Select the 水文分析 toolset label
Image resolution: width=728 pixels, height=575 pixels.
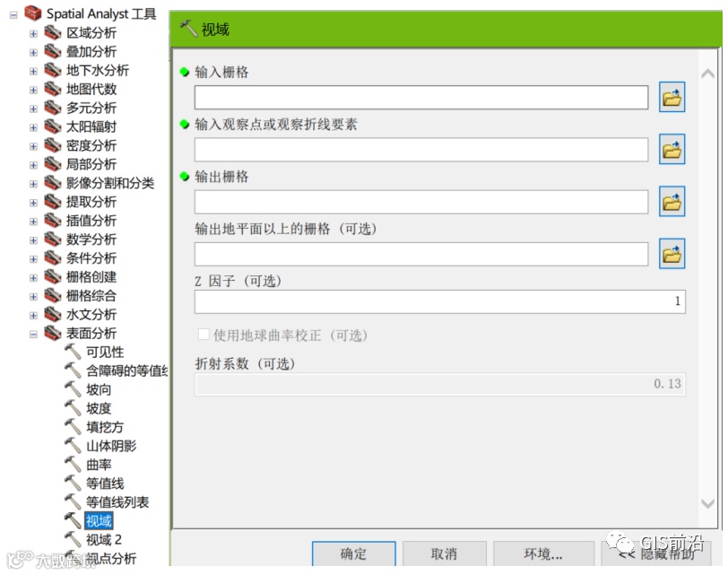(x=91, y=315)
